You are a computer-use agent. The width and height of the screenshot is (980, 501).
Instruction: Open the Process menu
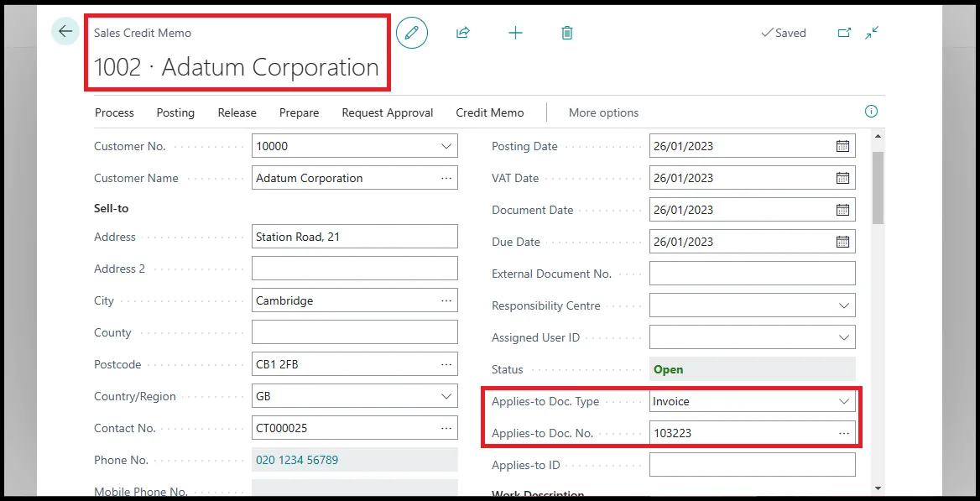click(114, 112)
